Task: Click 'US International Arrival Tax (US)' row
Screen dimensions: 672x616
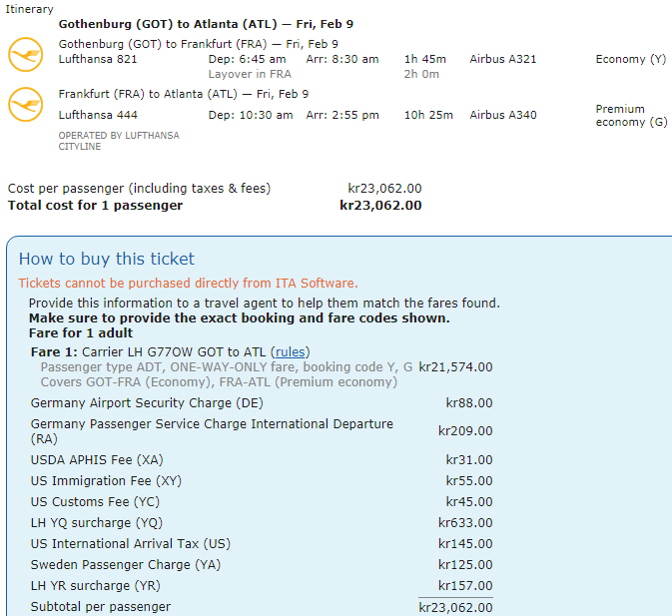Action: (x=131, y=544)
